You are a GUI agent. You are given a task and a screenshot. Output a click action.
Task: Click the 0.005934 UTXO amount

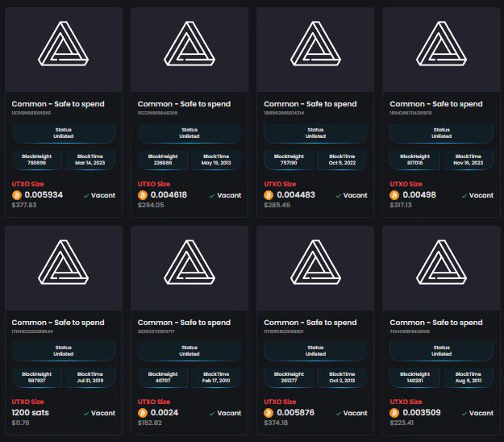coord(44,195)
